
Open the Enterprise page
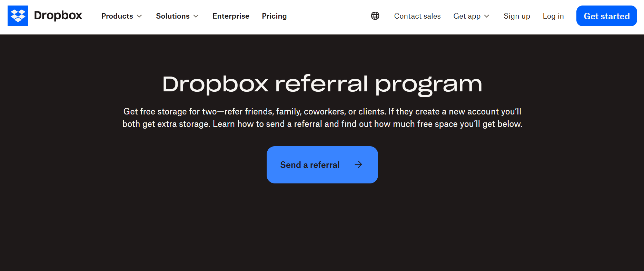231,16
